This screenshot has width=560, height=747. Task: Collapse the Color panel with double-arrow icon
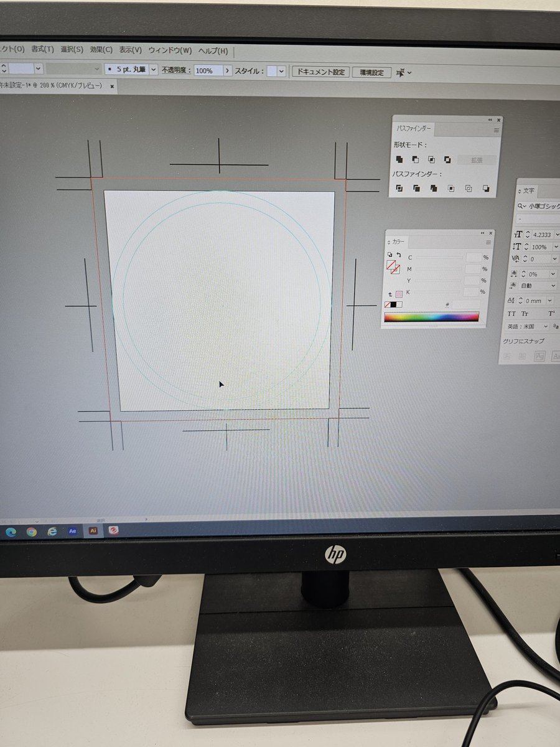click(x=482, y=232)
